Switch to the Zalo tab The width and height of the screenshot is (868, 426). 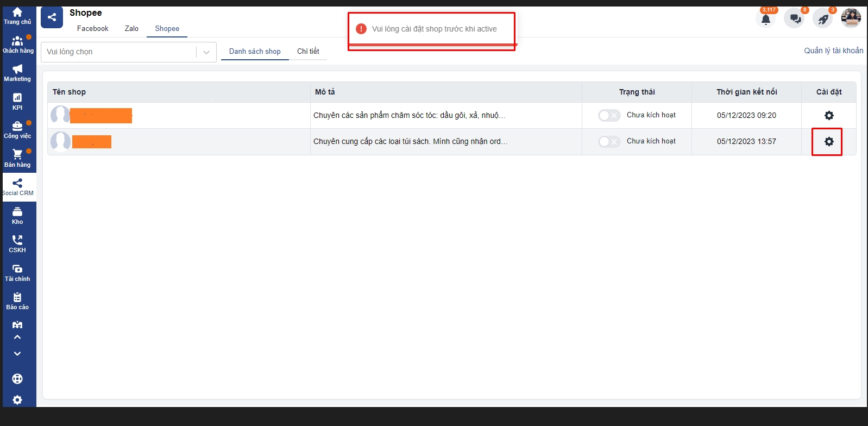click(131, 29)
